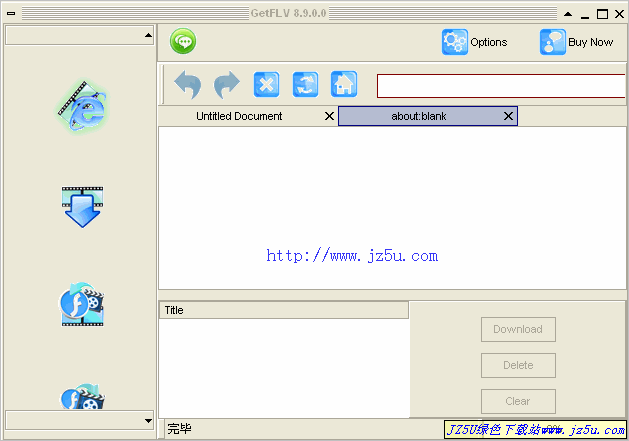Click the Options text label
The height and width of the screenshot is (441, 629).
tap(489, 42)
